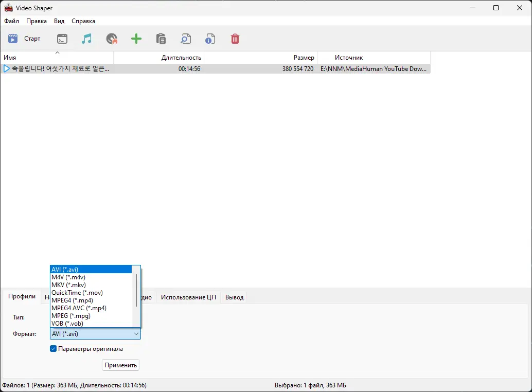The height and width of the screenshot is (392, 532).
Task: Open the file search/preview toolbar icon
Action: coord(185,39)
